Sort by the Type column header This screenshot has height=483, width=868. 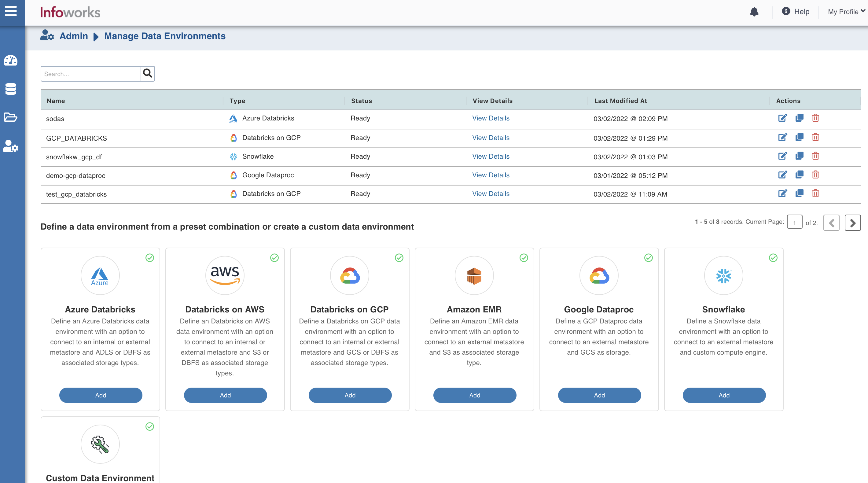pos(237,101)
